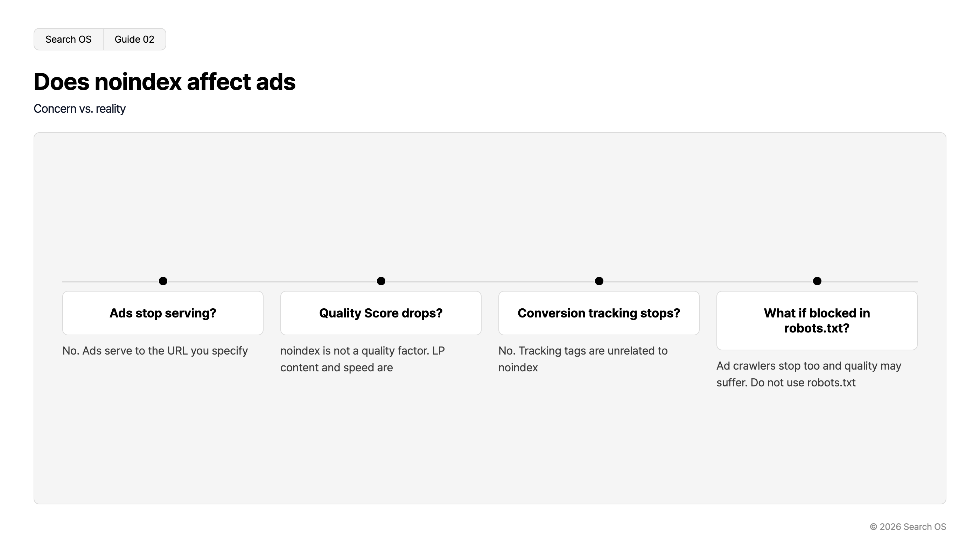
Task: Click the Search OS tag
Action: pos(69,39)
